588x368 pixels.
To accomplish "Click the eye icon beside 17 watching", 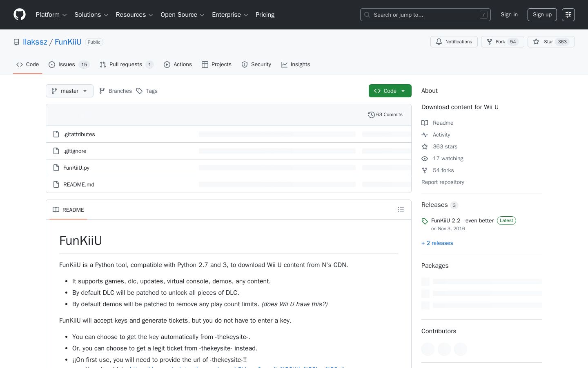I will coord(425,159).
